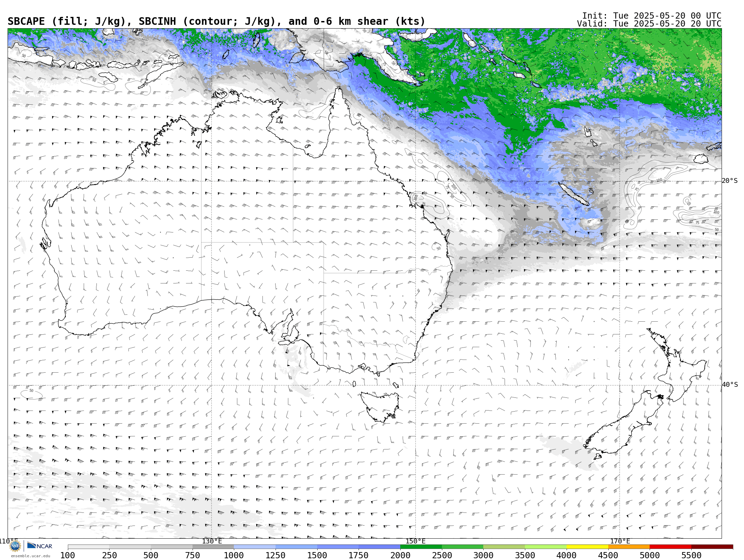Pick the lime green 3500–4000 colorbar swatch
The image size is (744, 560).
click(546, 547)
